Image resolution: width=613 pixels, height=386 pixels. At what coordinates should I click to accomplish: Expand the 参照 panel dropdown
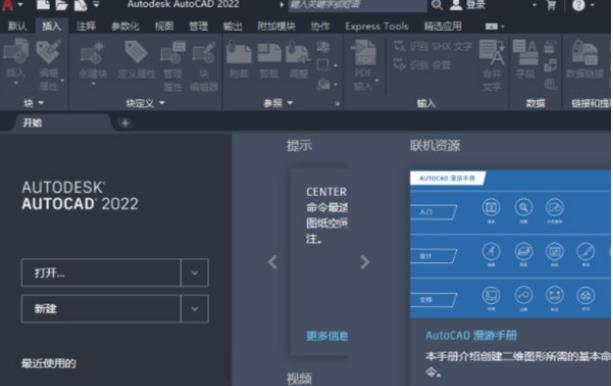coord(290,102)
